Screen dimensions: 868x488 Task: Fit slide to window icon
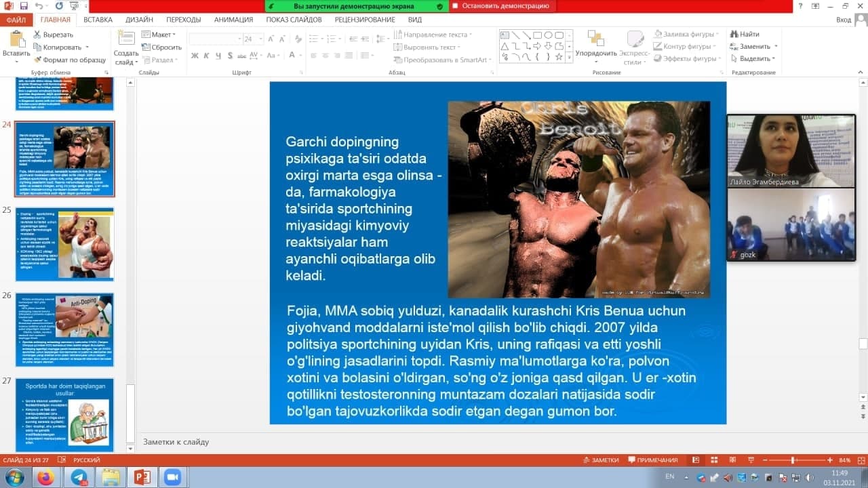tap(860, 460)
